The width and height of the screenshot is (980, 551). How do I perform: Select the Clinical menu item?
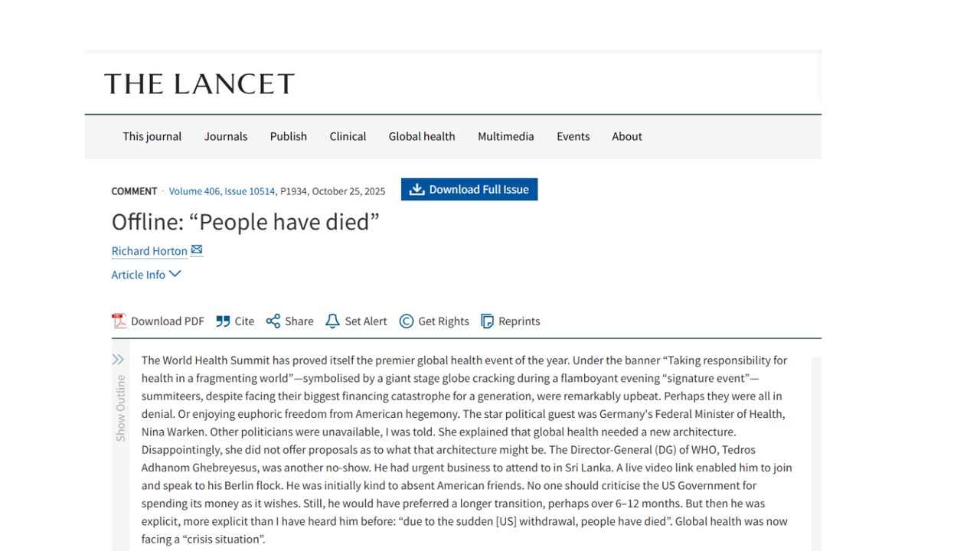[348, 136]
